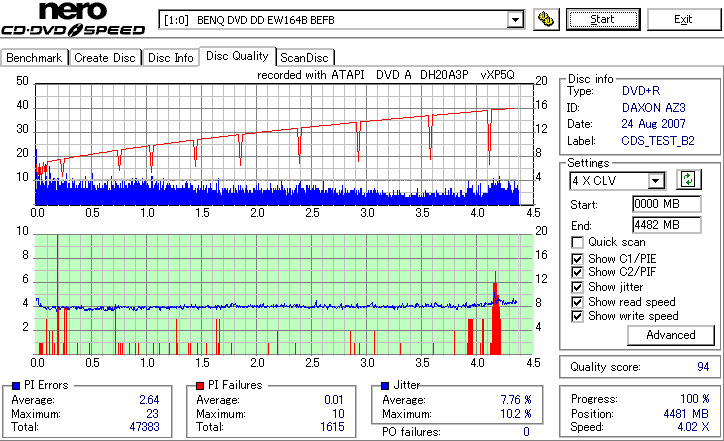Click the drive options icon next to Start
This screenshot has height=441, width=724.
[546, 19]
